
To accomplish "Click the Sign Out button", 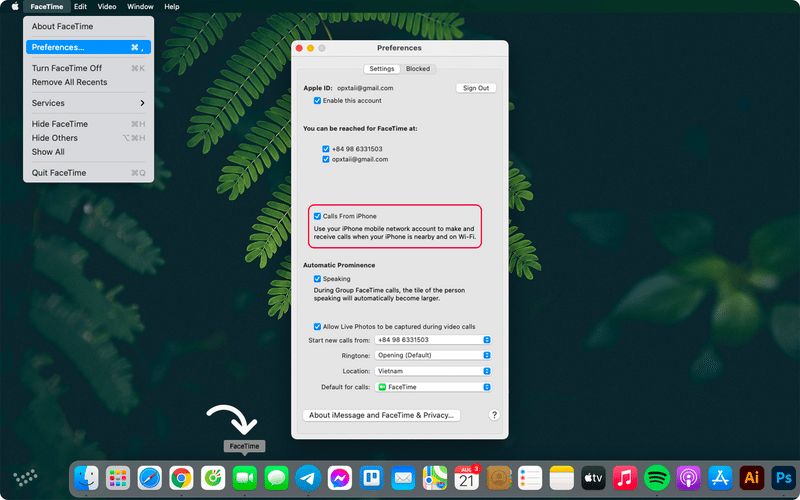I will [476, 88].
